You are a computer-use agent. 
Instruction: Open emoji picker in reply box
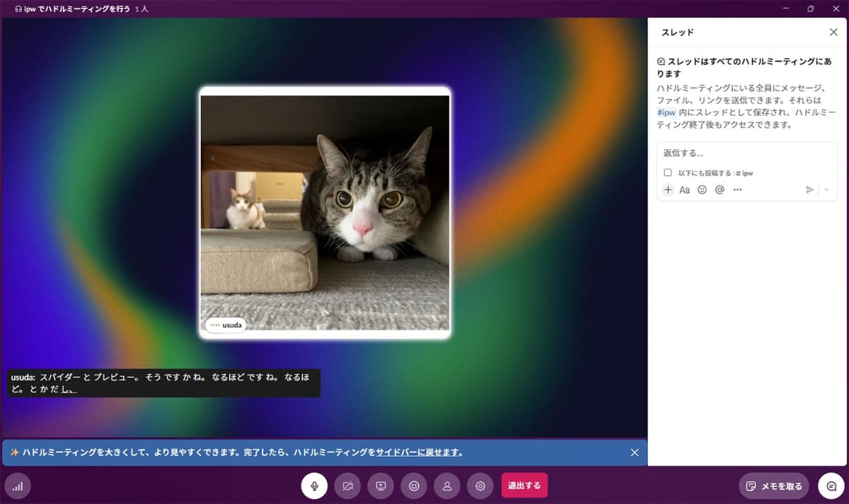click(702, 189)
